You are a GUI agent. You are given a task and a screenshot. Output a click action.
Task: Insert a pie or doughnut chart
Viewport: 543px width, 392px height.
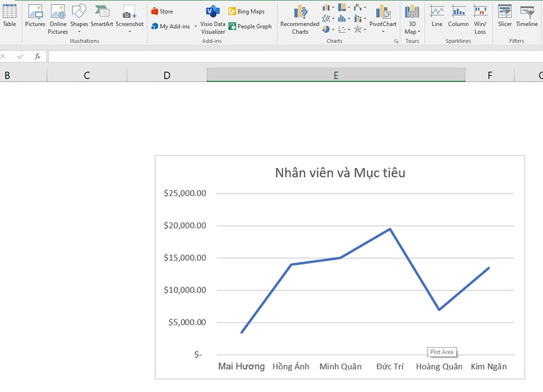[328, 29]
